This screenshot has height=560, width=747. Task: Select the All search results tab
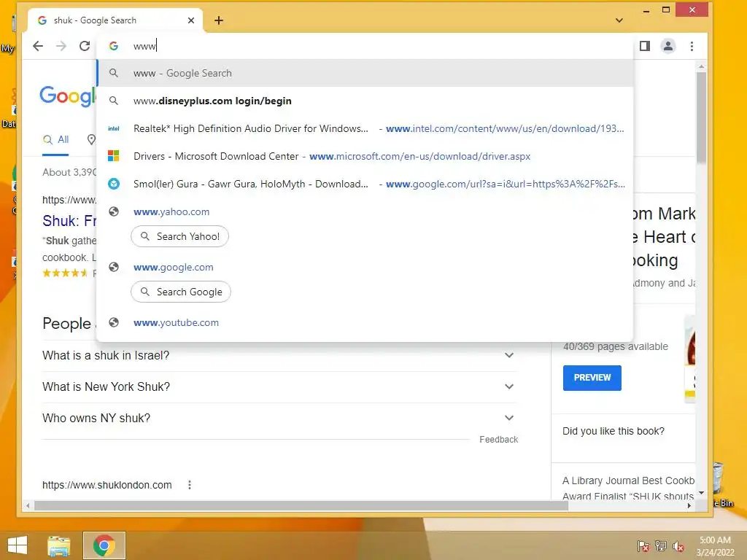55,139
